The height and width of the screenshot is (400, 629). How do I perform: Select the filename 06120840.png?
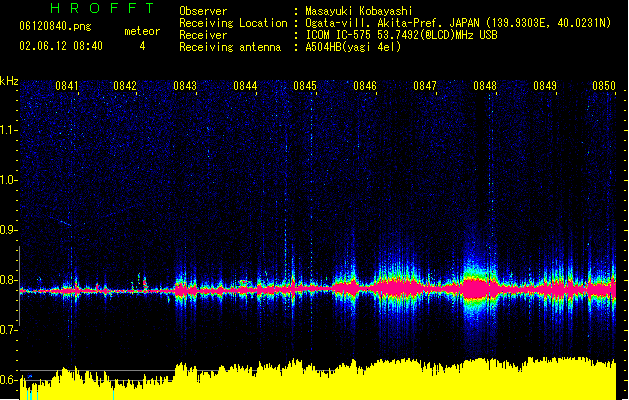[55, 26]
